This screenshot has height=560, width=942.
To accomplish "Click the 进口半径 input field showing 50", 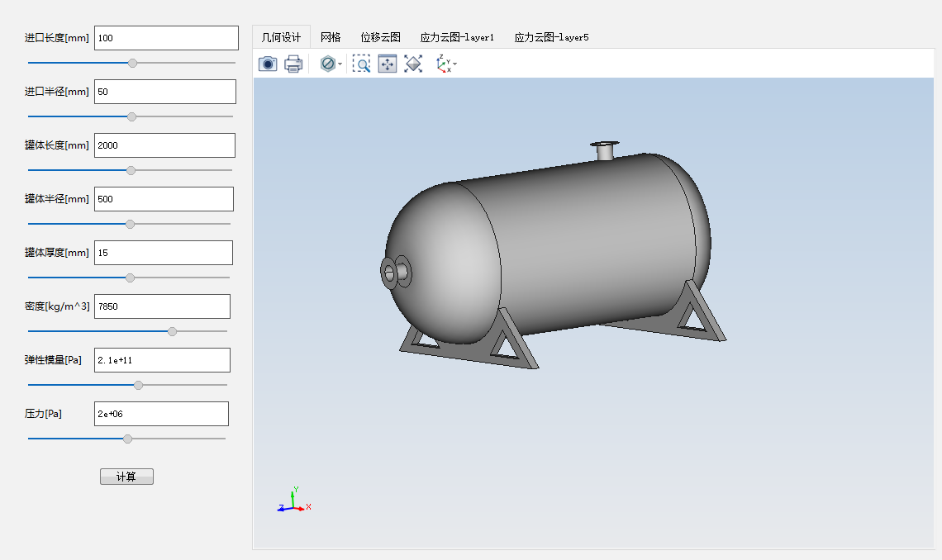I will 165,91.
